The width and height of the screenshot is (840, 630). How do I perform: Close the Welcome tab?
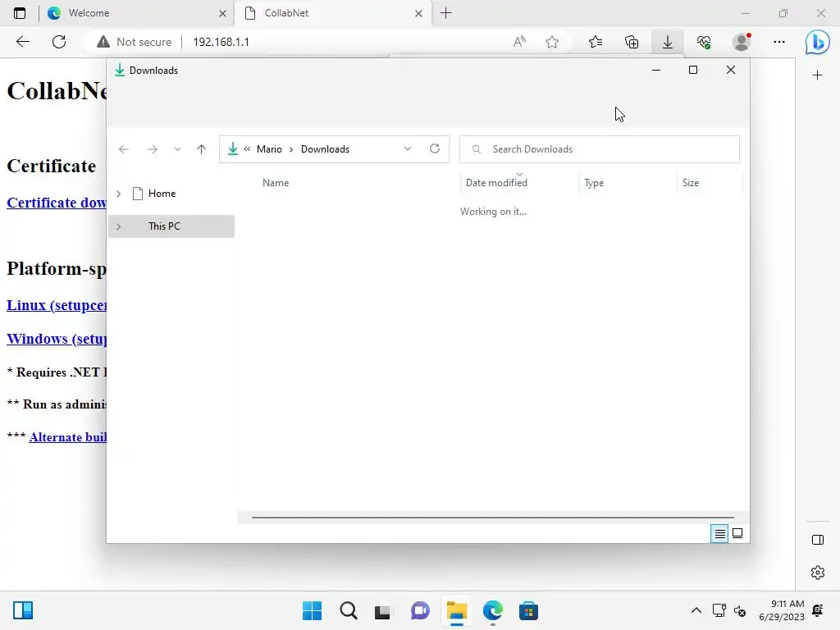(222, 13)
